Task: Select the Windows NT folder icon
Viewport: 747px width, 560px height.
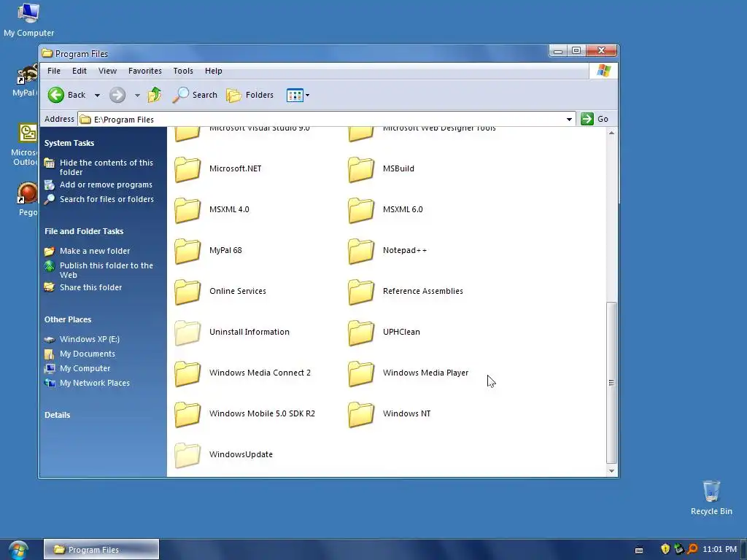Action: tap(360, 415)
